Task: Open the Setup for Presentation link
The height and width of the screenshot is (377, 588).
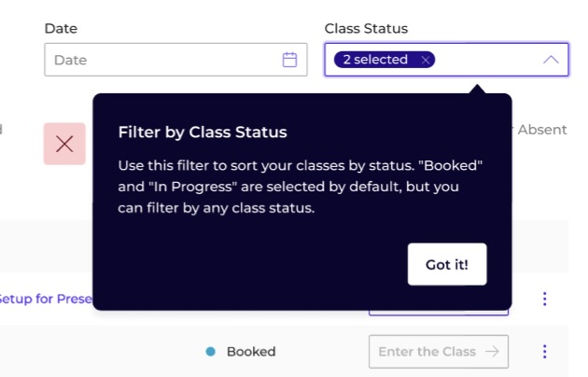Action: [46, 299]
